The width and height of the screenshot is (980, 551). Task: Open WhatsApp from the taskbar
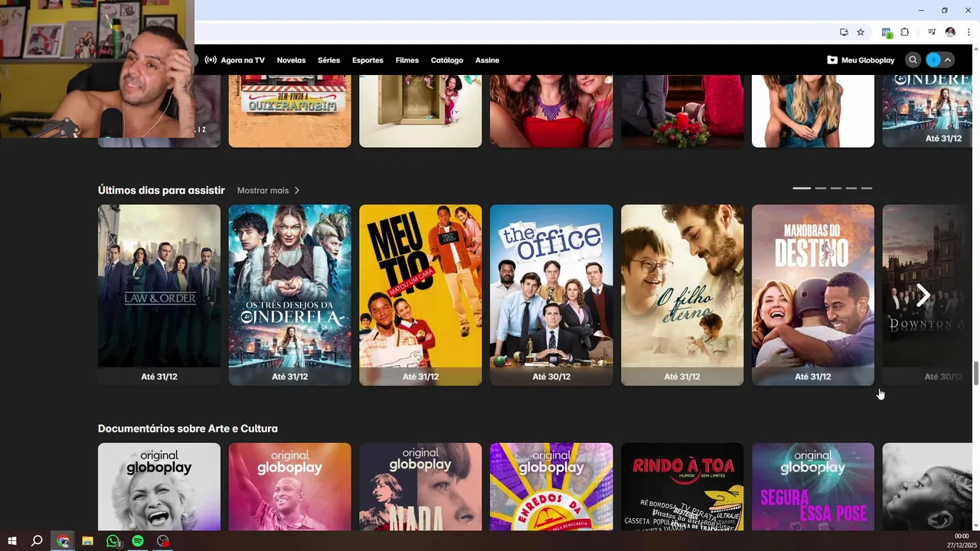coord(113,541)
